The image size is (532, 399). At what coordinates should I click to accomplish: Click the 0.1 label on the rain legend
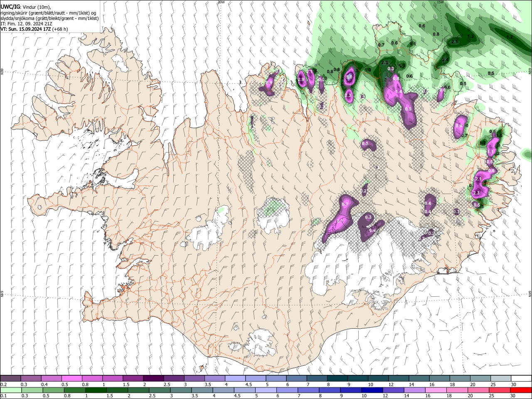click(x=3, y=396)
